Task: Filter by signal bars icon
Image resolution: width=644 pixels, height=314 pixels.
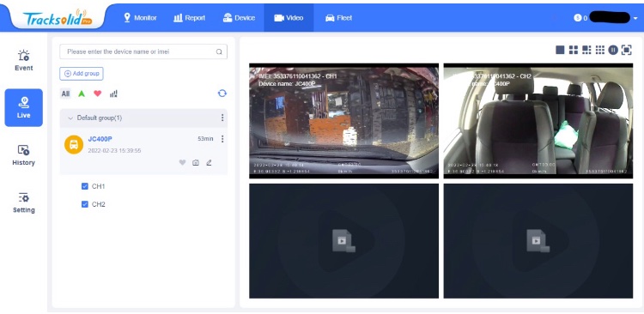Action: tap(113, 94)
